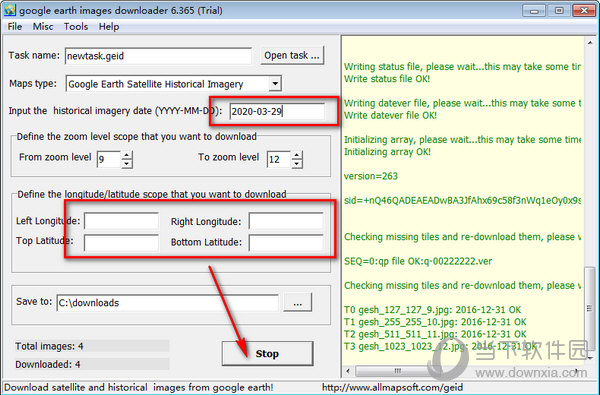The width and height of the screenshot is (600, 395).
Task: Click the T1 gesh_255_255_10.jpg log line
Action: (x=435, y=322)
